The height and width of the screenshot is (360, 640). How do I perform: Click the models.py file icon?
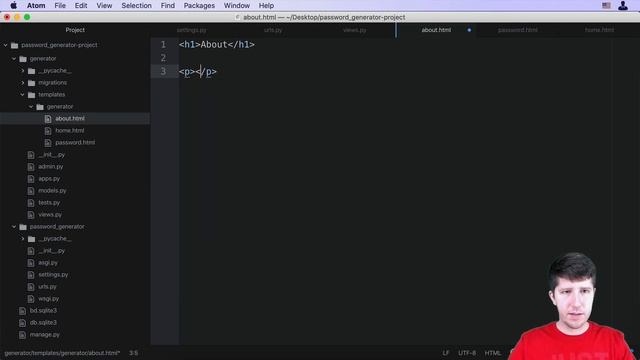point(31,191)
